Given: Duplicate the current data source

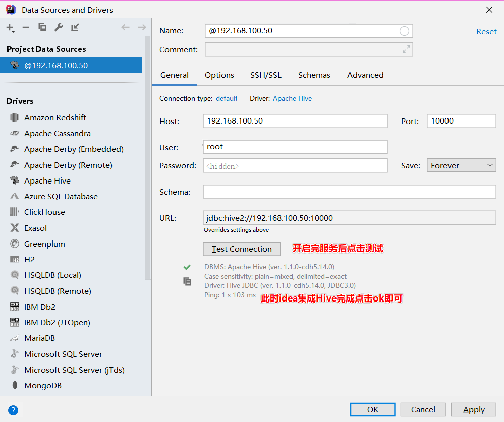Looking at the screenshot, I should 42,28.
